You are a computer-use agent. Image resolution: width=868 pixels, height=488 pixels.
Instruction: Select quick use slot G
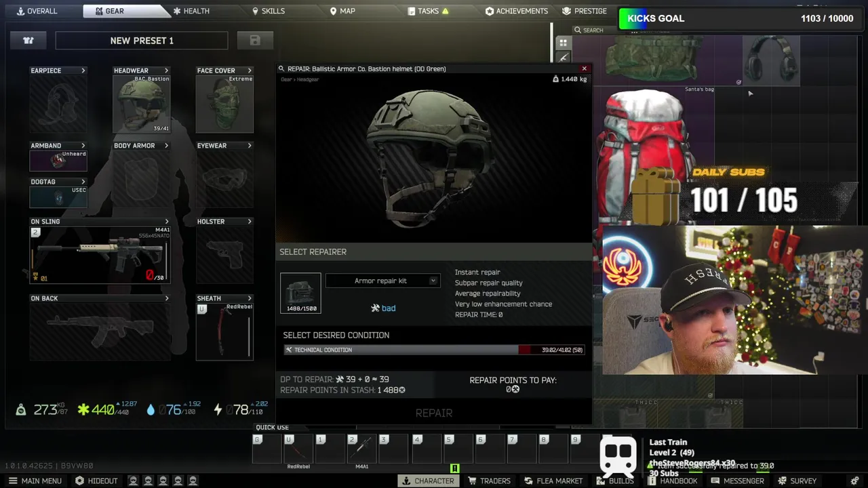pos(267,448)
